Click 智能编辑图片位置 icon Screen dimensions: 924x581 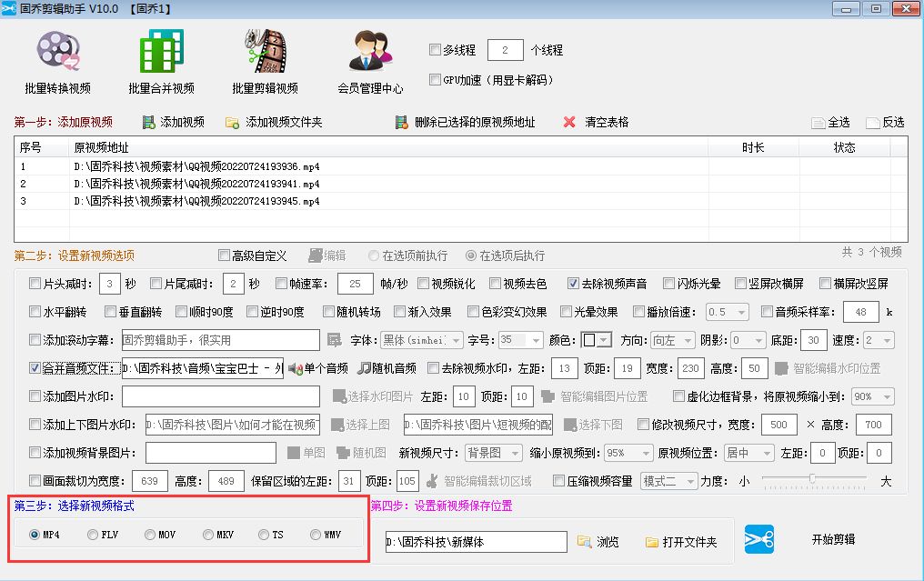click(547, 396)
